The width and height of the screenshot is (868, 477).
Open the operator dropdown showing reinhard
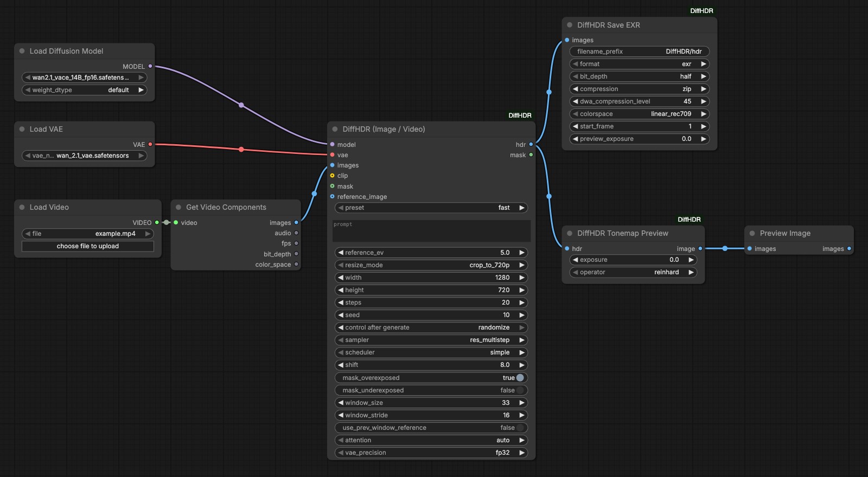click(x=633, y=272)
